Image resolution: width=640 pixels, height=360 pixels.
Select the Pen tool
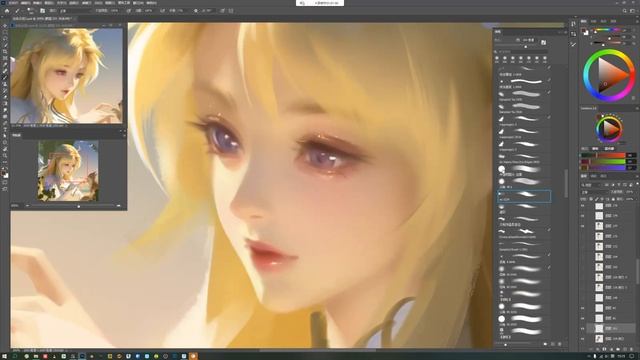[5, 123]
